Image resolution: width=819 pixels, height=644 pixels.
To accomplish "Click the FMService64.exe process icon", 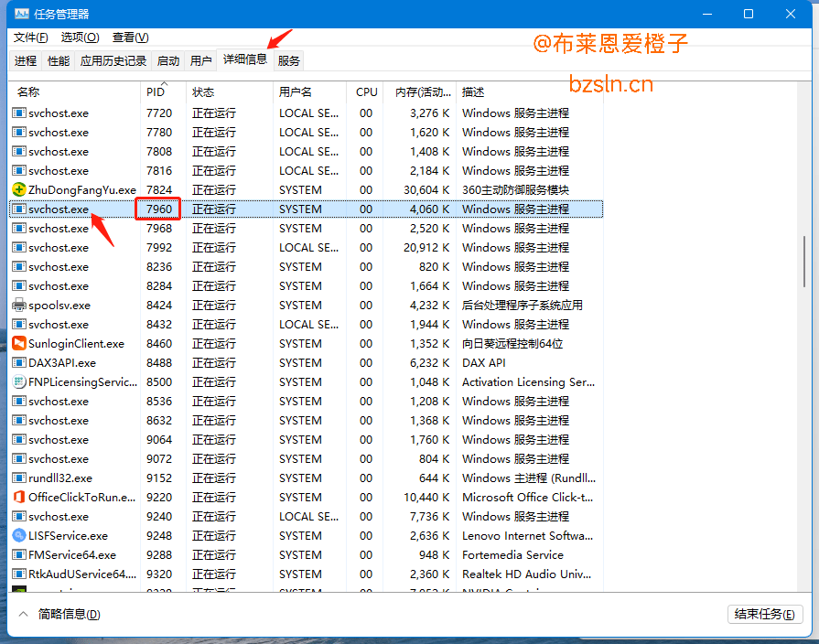I will [x=19, y=554].
